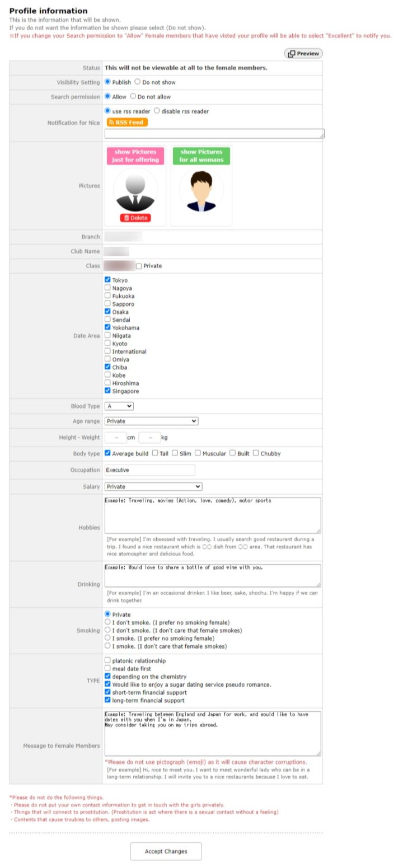Open the orange RSS Feed button
The image size is (403, 868).
127,122
